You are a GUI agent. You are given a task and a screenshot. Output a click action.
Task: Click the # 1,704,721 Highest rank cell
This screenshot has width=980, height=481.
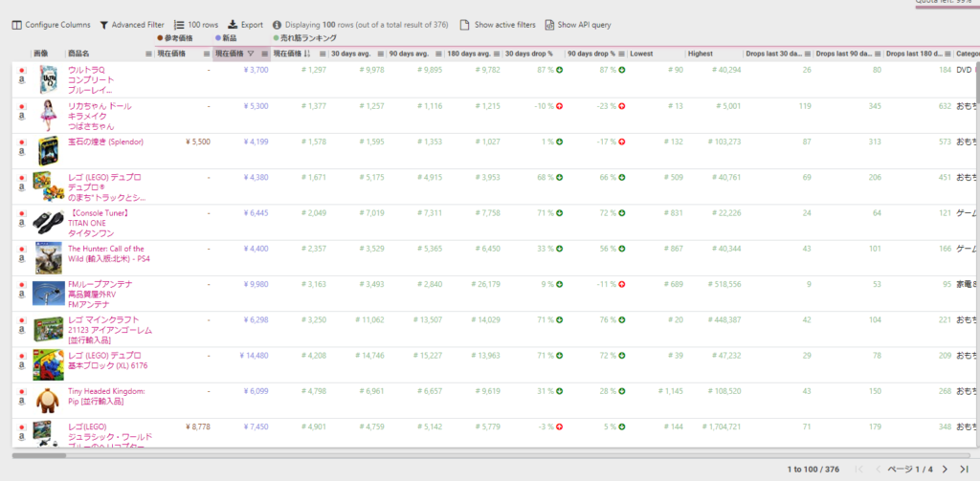(722, 426)
